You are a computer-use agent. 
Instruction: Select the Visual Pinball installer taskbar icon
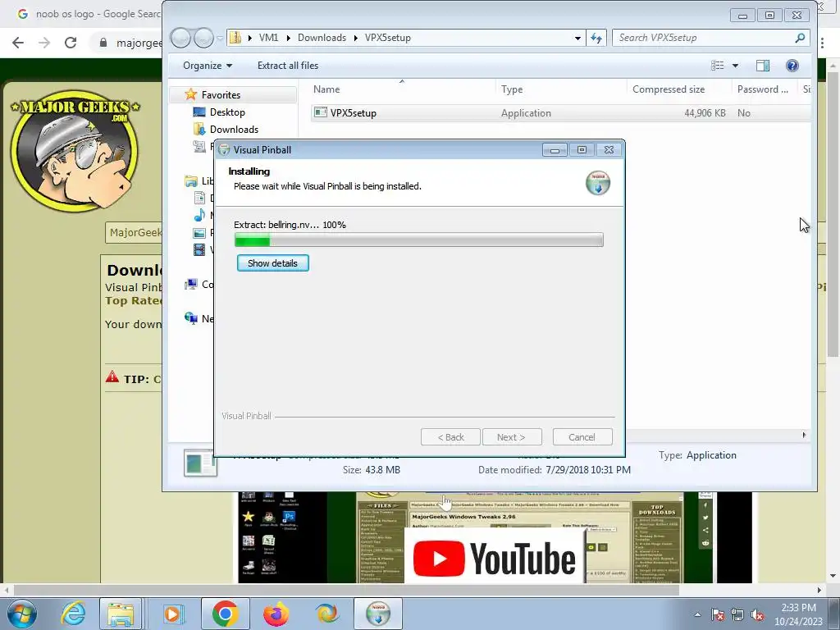point(378,614)
